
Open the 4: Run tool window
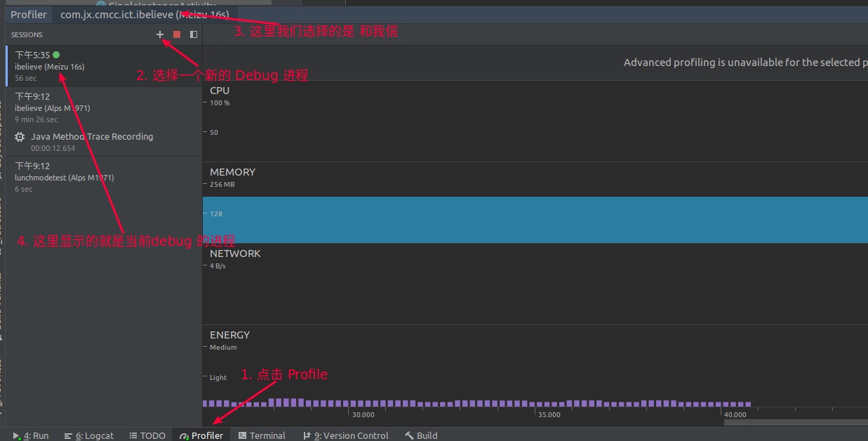coord(31,435)
